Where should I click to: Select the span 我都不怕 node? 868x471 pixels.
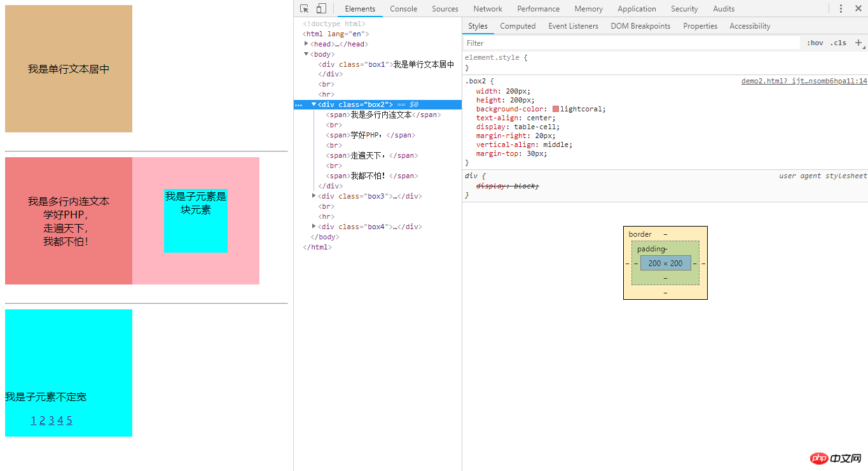point(372,176)
